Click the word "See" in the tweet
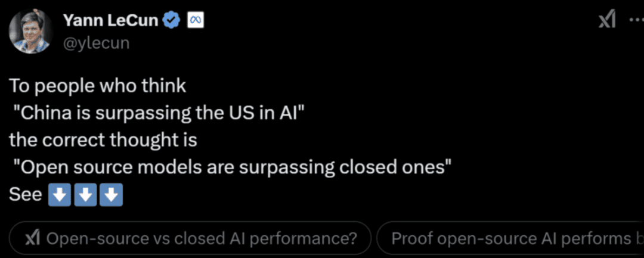Image resolution: width=644 pixels, height=258 pixels. point(26,195)
